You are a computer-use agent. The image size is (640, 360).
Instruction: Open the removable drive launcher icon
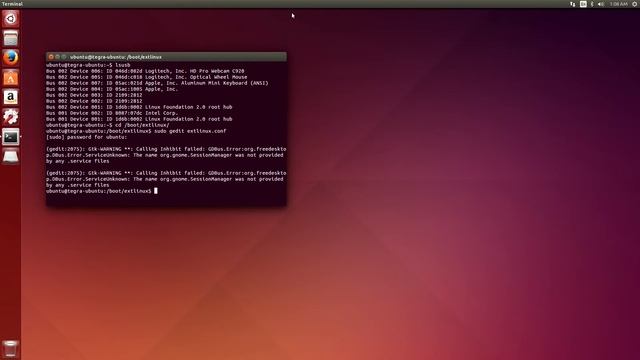pos(11,156)
